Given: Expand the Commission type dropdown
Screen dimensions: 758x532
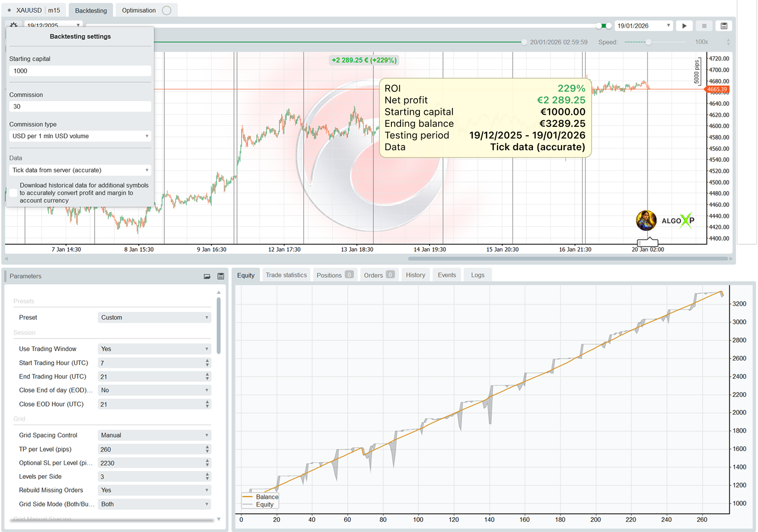Looking at the screenshot, I should pos(80,136).
